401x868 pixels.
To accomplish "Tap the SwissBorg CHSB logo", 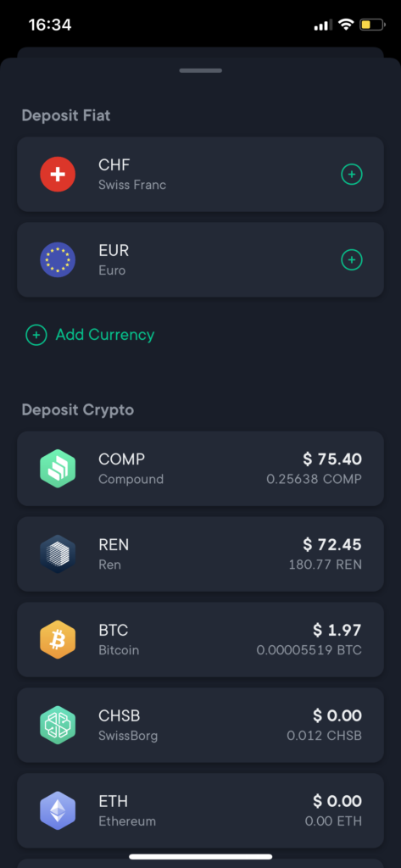I will (58, 726).
